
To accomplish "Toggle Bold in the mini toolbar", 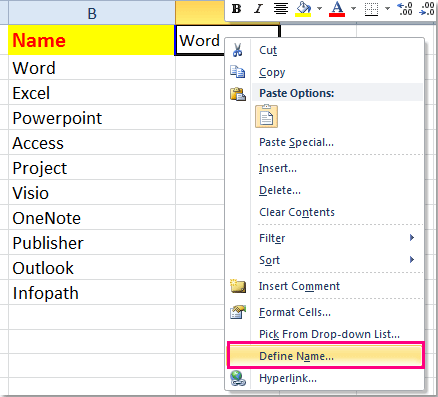I will coord(236,9).
